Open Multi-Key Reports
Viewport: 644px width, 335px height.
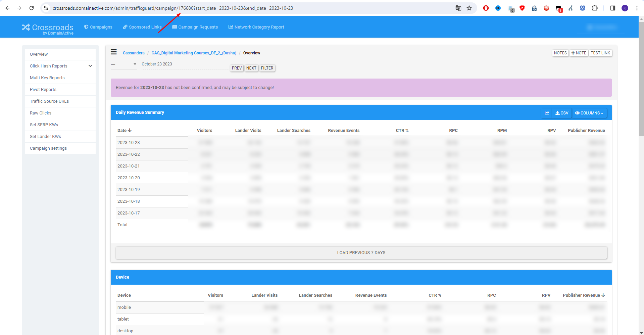60,78
